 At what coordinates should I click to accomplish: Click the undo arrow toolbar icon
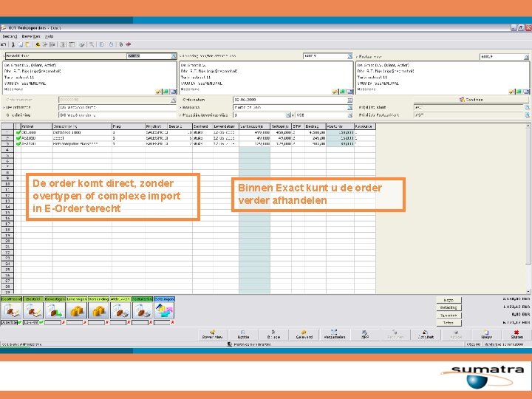click(4, 44)
